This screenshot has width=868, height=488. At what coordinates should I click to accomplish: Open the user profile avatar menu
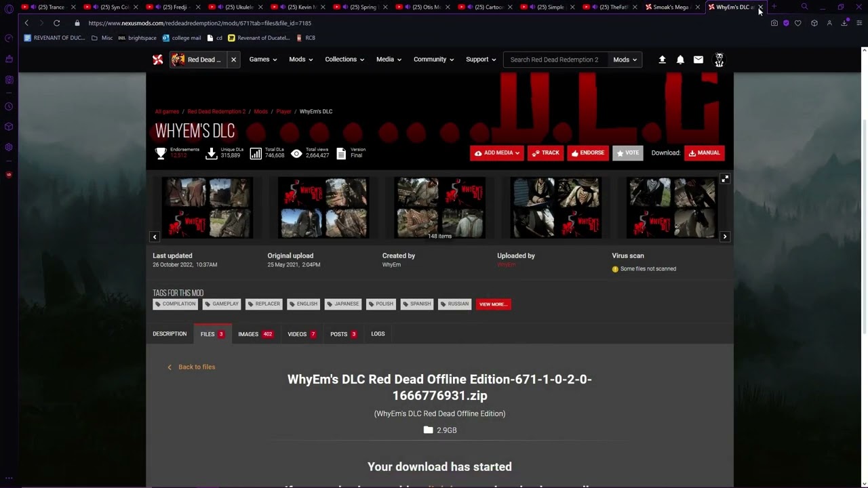click(719, 60)
